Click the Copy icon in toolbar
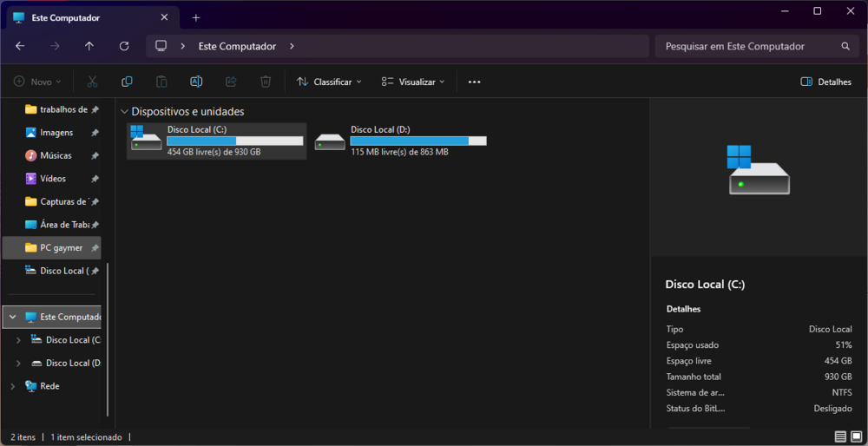Viewport: 868px width, 446px height. pos(127,82)
